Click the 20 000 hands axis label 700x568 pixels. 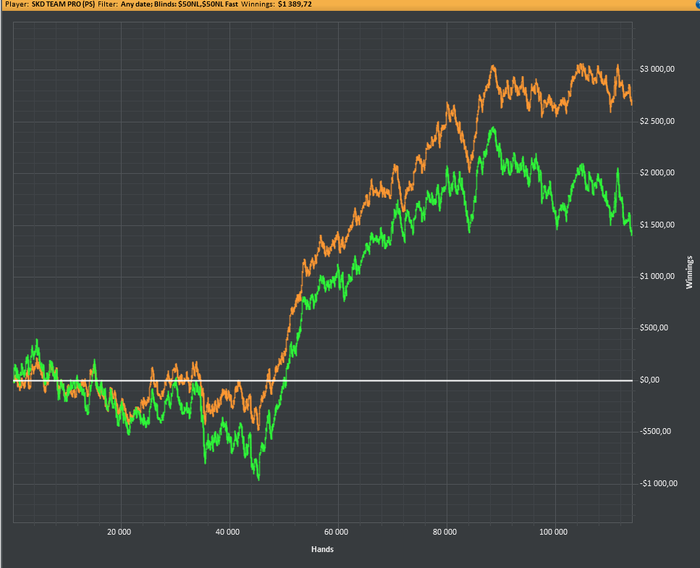point(119,532)
